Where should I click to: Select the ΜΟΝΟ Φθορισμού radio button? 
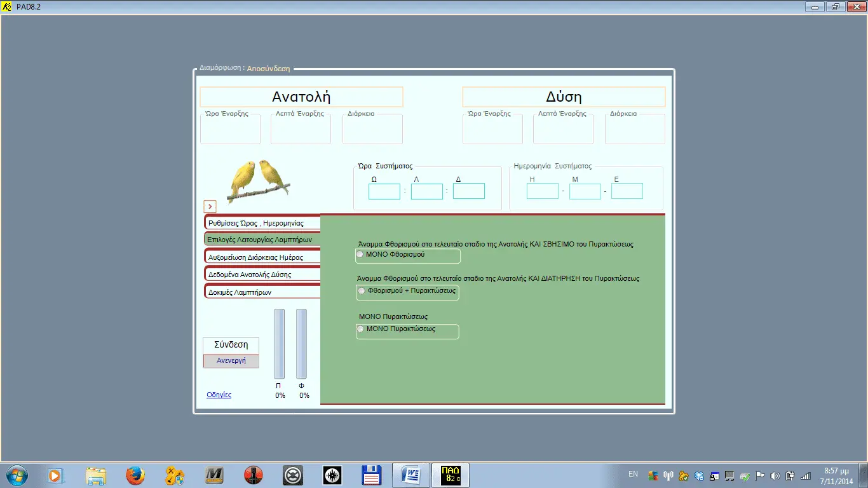click(x=360, y=254)
